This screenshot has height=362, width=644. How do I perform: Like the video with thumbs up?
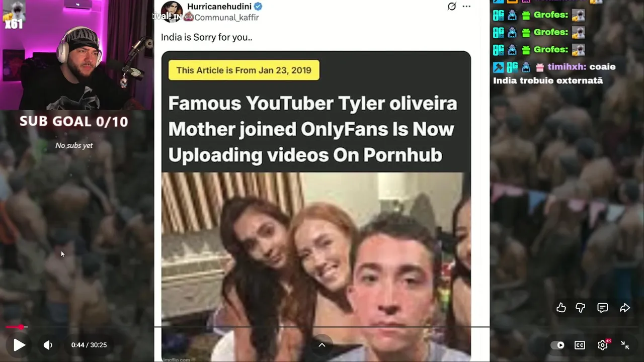click(x=561, y=308)
